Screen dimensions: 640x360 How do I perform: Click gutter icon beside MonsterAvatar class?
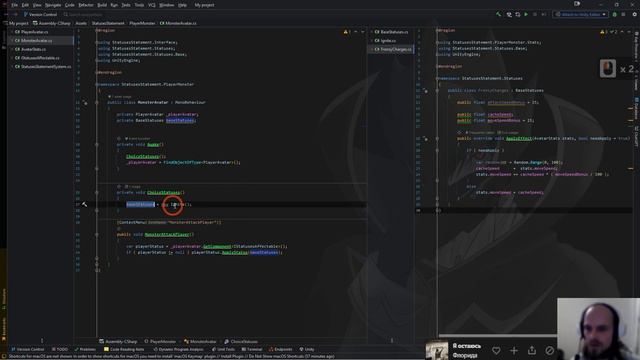point(84,103)
